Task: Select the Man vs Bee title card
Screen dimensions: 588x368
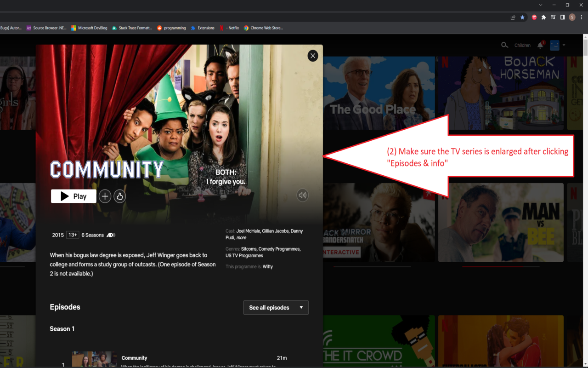Action: pyautogui.click(x=501, y=223)
